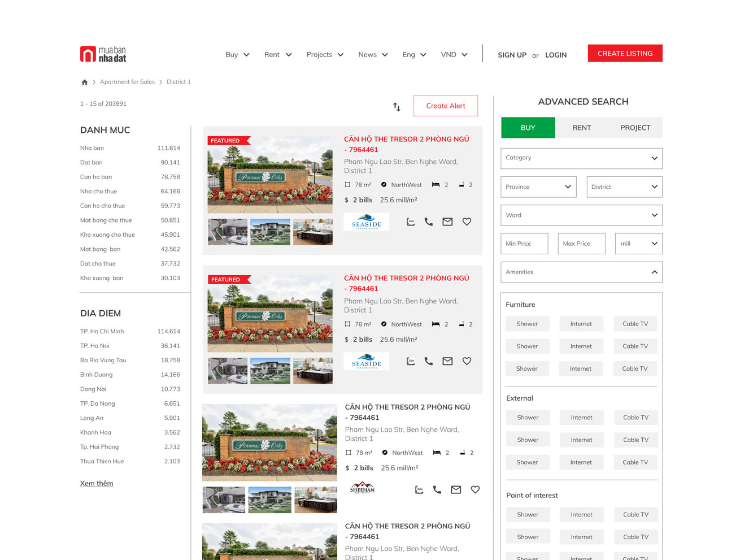Open the Ward dropdown

pos(581,215)
